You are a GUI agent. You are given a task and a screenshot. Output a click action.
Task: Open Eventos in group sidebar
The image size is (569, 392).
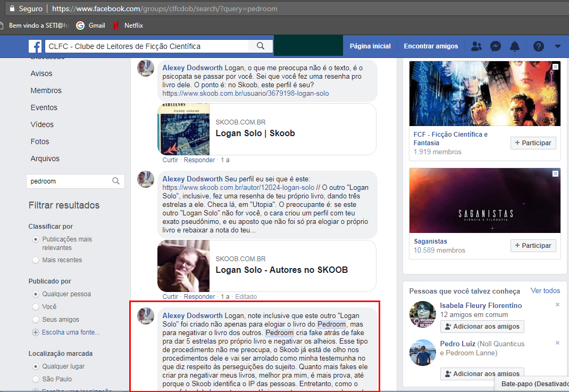click(44, 107)
